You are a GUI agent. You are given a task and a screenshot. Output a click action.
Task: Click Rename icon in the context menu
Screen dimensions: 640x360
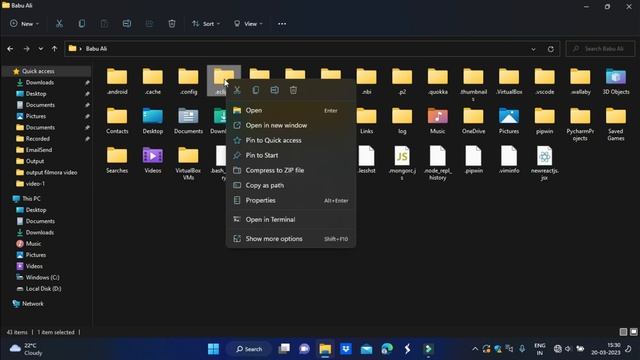[275, 90]
